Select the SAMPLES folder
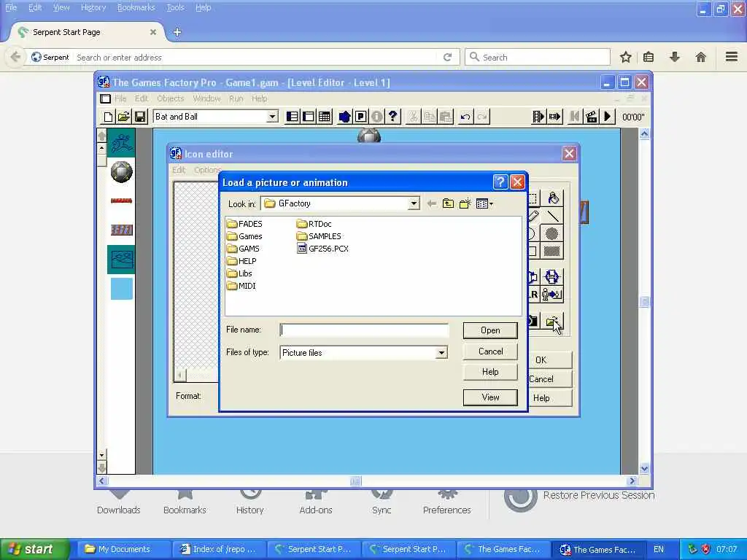Screen dimensions: 747x560 pos(320,236)
